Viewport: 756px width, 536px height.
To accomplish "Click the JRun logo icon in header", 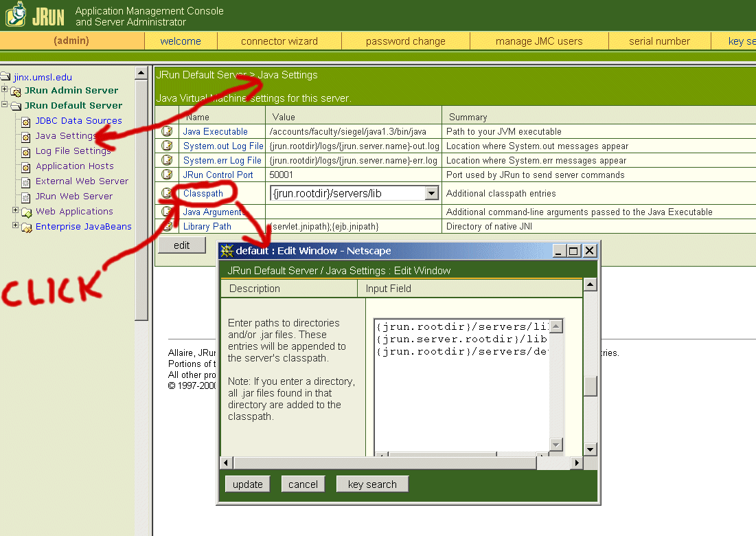I will coord(16,14).
